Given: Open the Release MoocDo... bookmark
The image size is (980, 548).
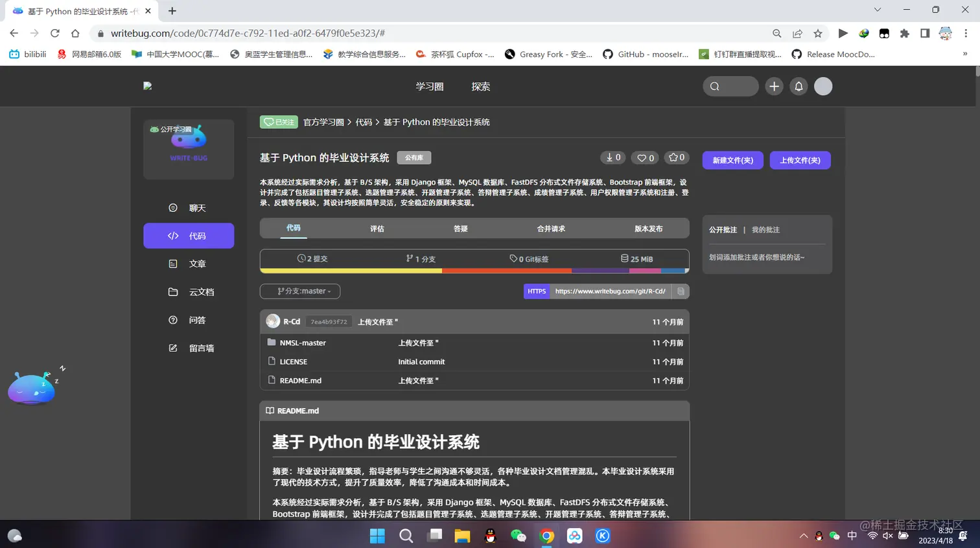Looking at the screenshot, I should click(x=834, y=54).
